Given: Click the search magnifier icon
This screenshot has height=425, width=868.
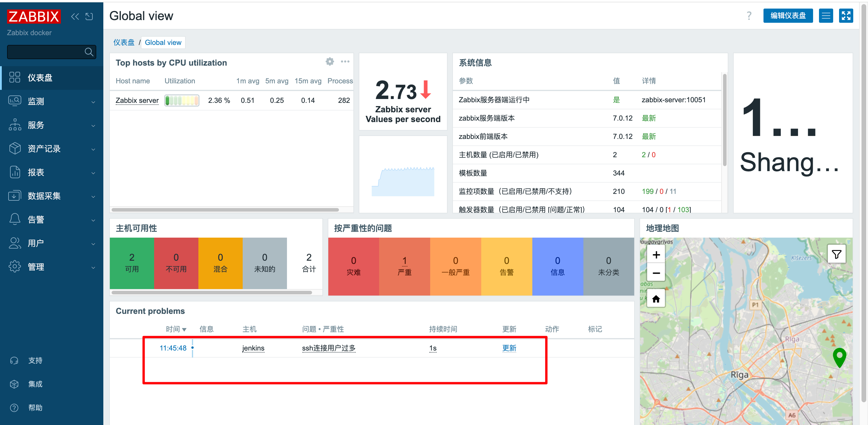Looking at the screenshot, I should point(89,52).
